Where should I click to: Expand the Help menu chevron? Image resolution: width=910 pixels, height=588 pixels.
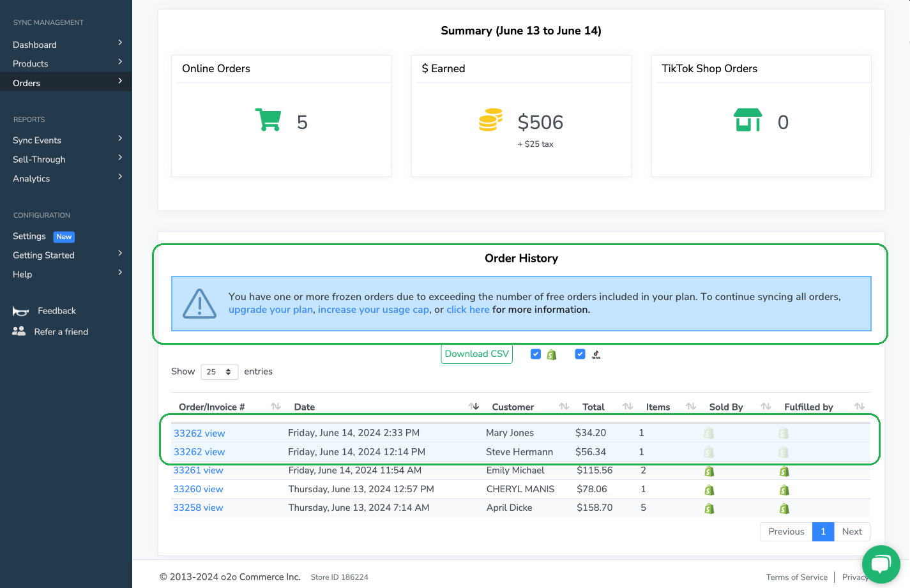[120, 272]
